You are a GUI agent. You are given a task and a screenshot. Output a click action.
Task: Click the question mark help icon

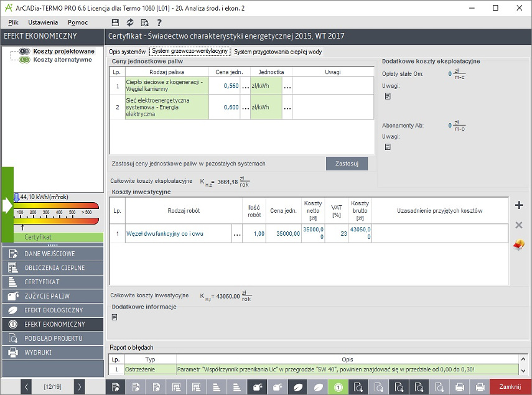(x=159, y=22)
